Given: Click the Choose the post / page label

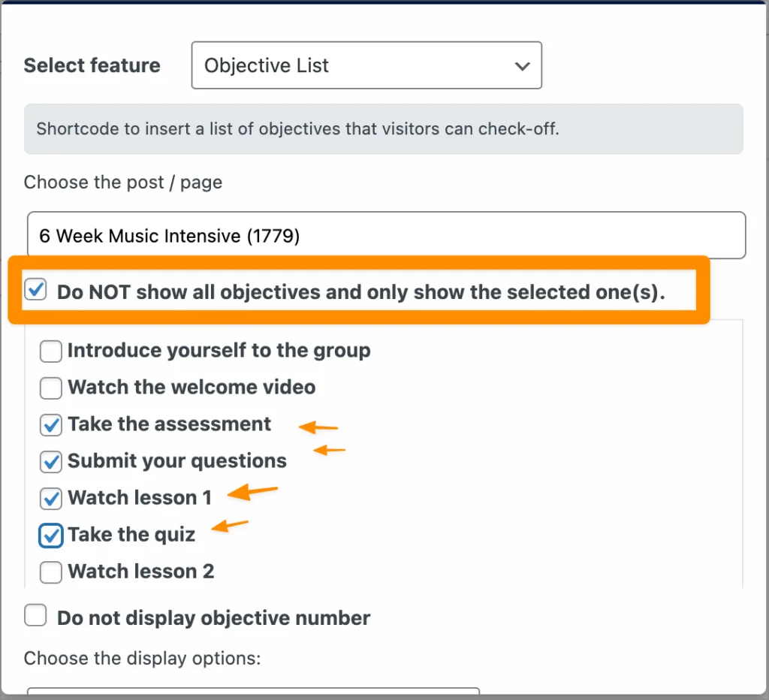Looking at the screenshot, I should pyautogui.click(x=122, y=182).
